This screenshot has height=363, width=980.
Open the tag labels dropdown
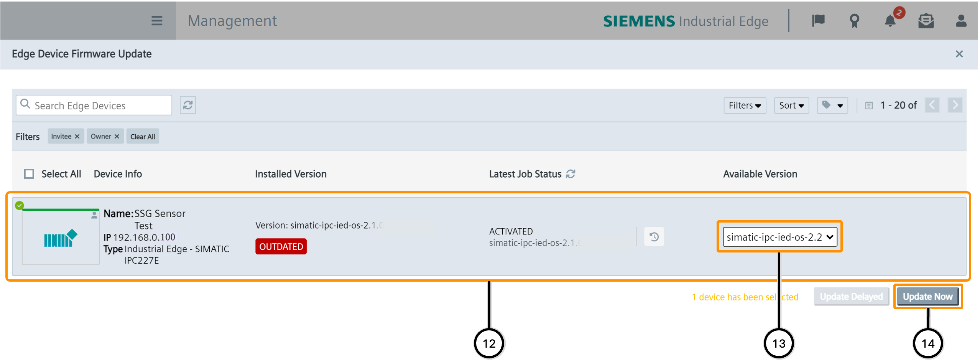832,106
